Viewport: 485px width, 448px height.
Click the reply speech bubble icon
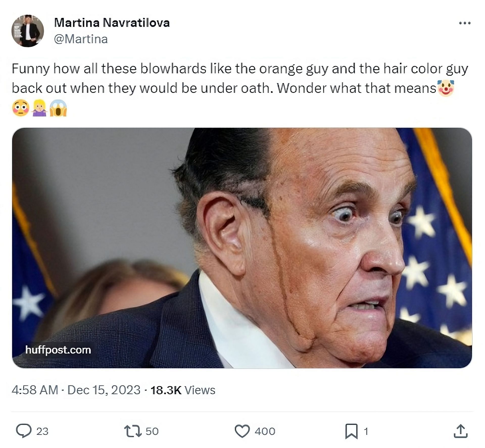tap(23, 431)
